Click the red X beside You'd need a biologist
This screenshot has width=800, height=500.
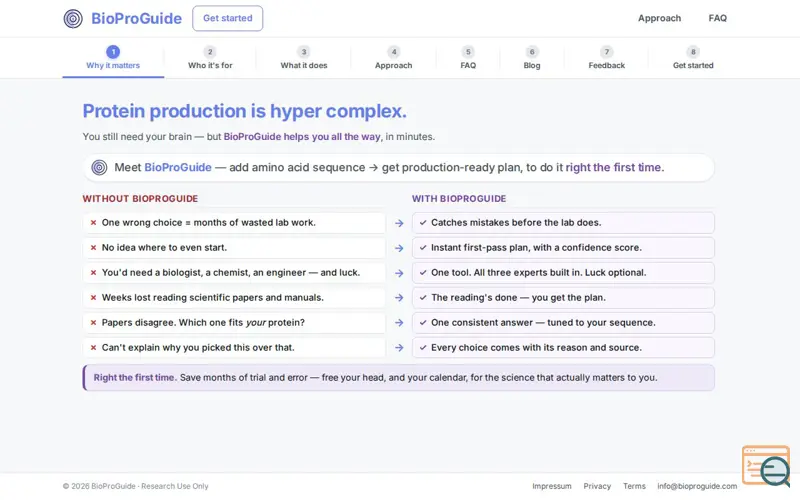click(x=93, y=273)
